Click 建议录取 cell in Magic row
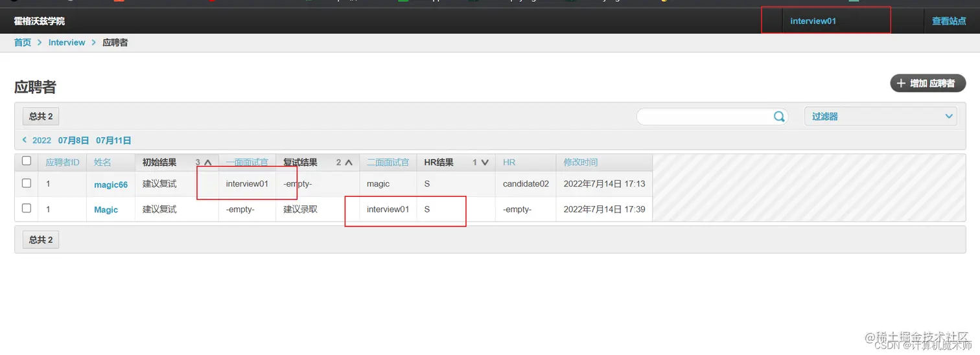 (300, 209)
